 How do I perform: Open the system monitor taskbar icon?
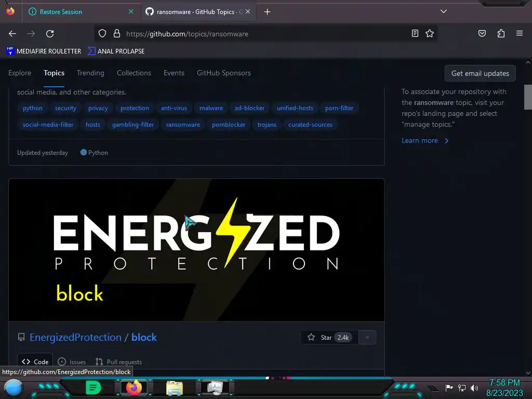pos(216,388)
